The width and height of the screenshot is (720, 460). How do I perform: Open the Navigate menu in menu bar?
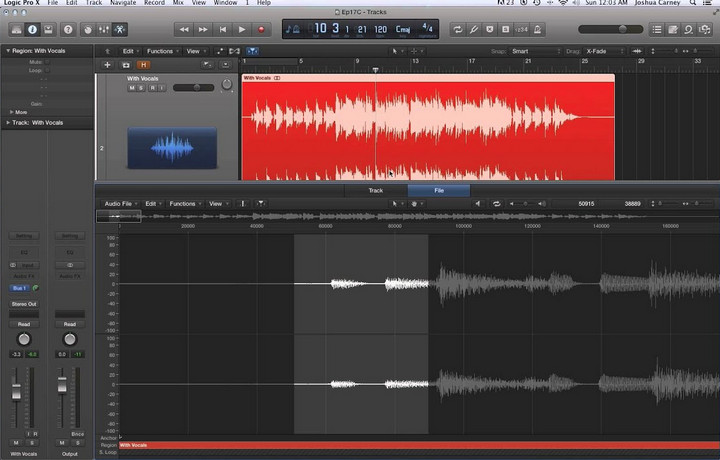tap(121, 4)
